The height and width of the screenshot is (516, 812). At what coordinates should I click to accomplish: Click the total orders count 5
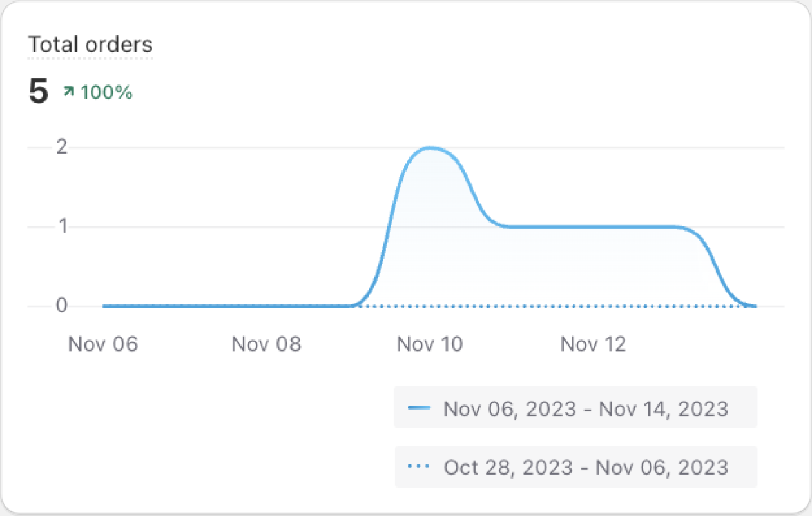click(38, 92)
